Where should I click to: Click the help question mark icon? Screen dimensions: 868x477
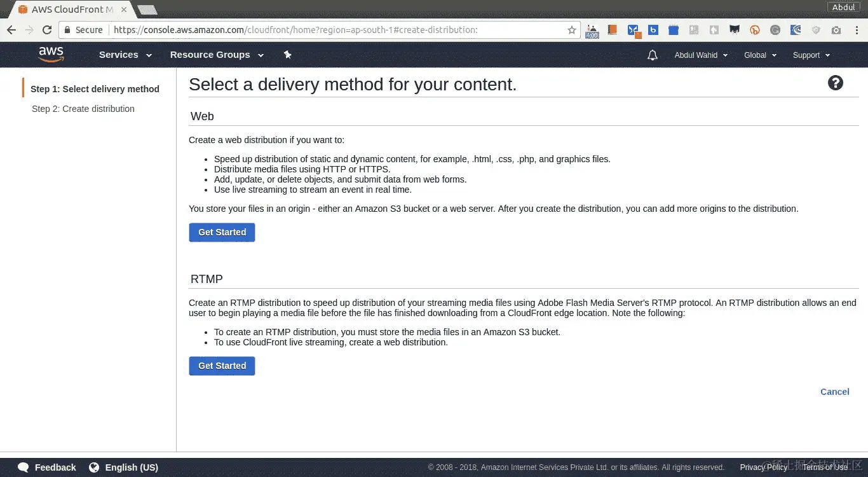tap(836, 83)
